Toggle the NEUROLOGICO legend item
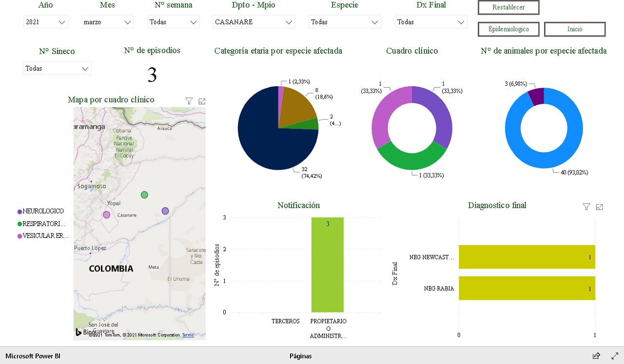This screenshot has width=624, height=364. pos(43,211)
